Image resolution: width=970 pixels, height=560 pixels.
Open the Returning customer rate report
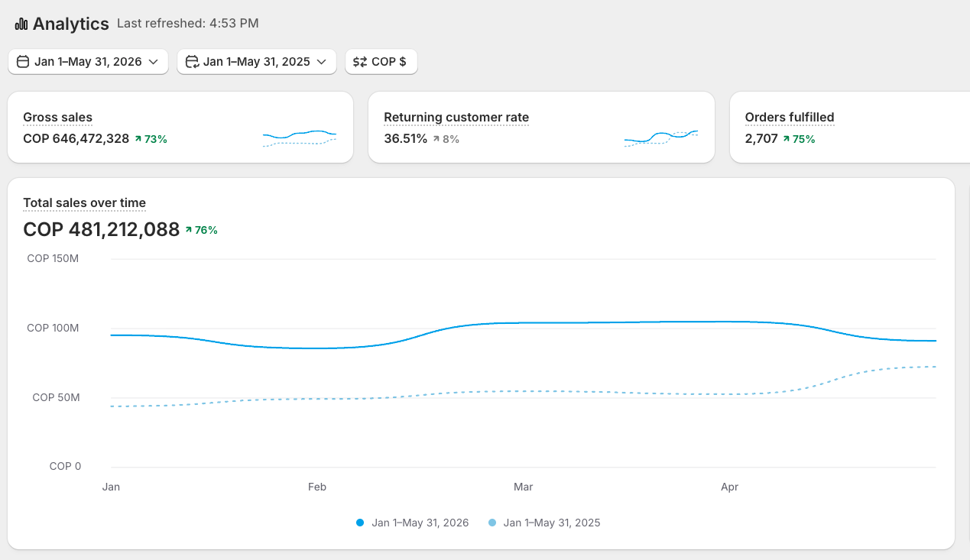(x=456, y=118)
